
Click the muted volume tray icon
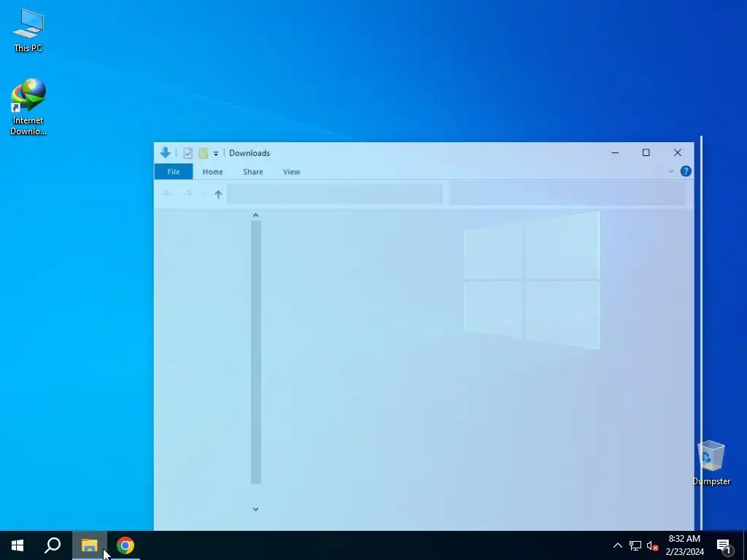click(652, 545)
